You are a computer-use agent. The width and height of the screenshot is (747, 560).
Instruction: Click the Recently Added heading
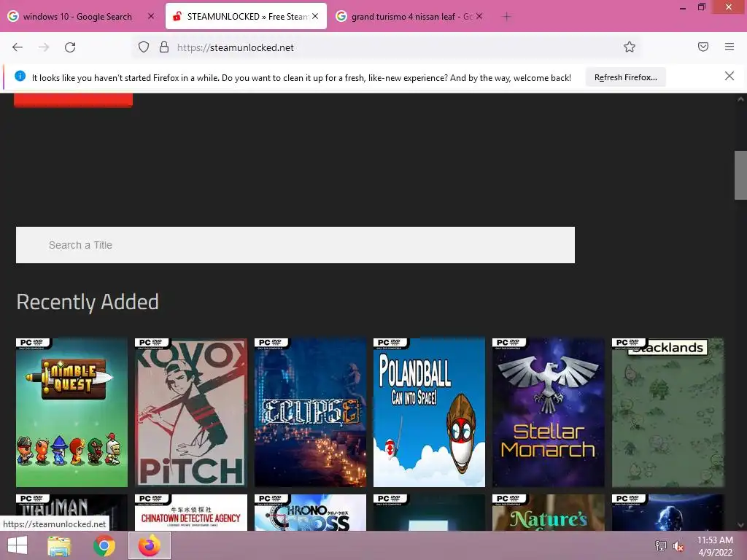pyautogui.click(x=88, y=302)
